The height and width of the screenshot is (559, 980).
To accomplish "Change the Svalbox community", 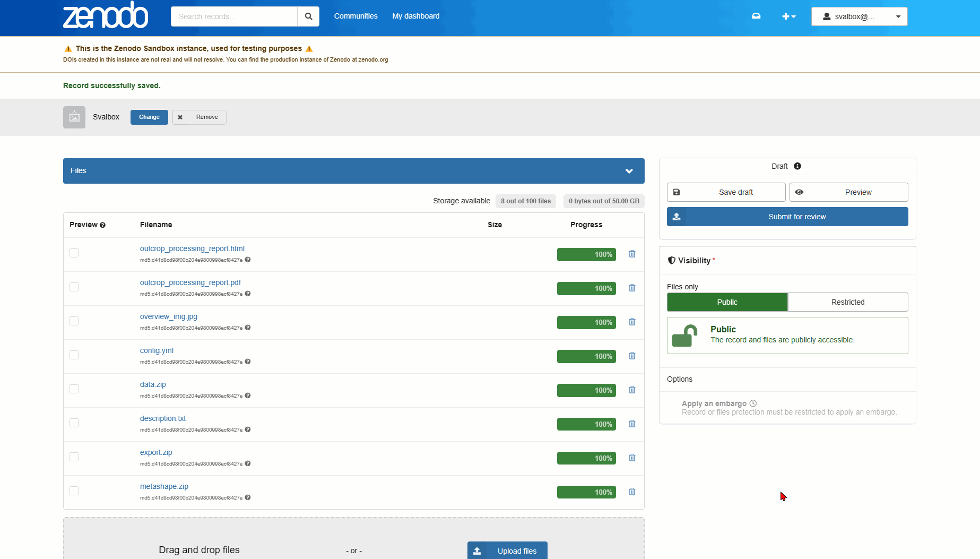I will point(149,117).
